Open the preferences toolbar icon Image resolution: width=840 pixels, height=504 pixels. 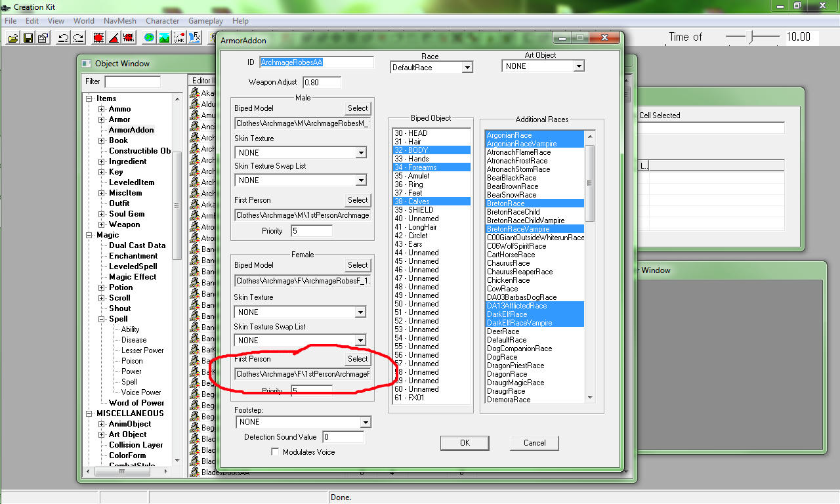(x=43, y=37)
